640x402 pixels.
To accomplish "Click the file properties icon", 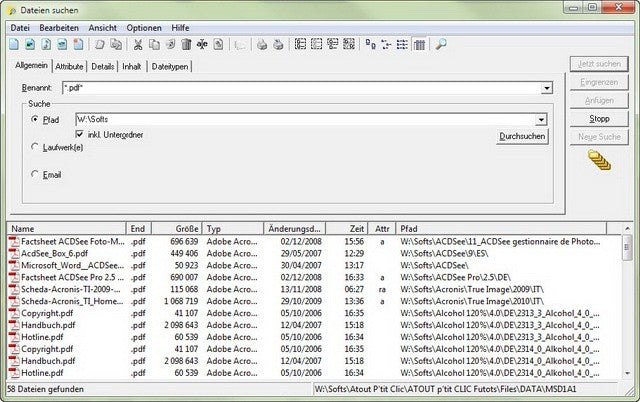I will (219, 44).
